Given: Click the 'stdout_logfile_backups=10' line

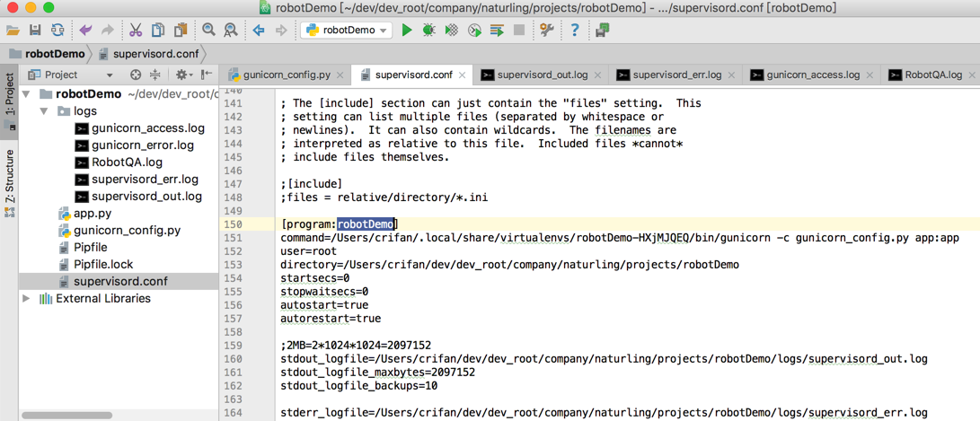Looking at the screenshot, I should click(358, 386).
